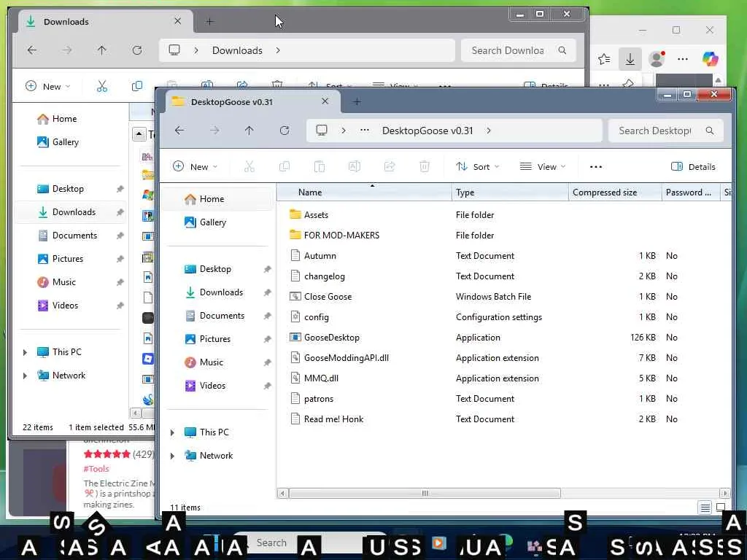Cut selected item in Downloads window toolbar

coord(102,86)
